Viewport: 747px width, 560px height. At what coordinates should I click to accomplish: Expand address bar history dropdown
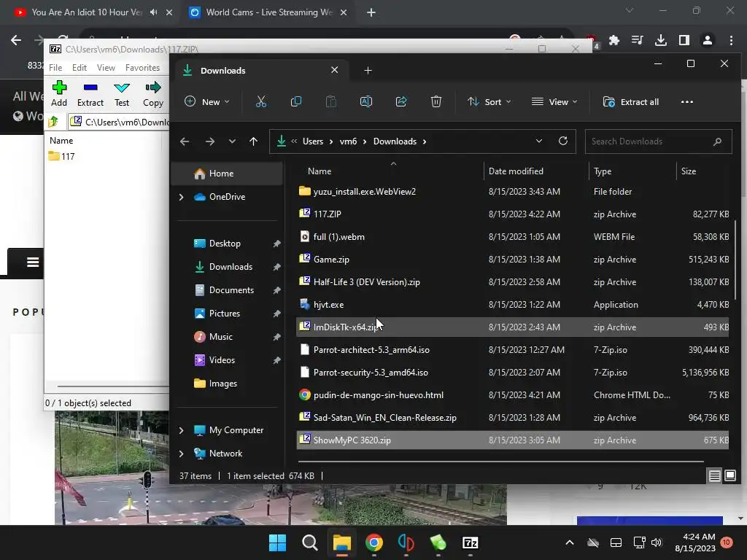point(539,141)
